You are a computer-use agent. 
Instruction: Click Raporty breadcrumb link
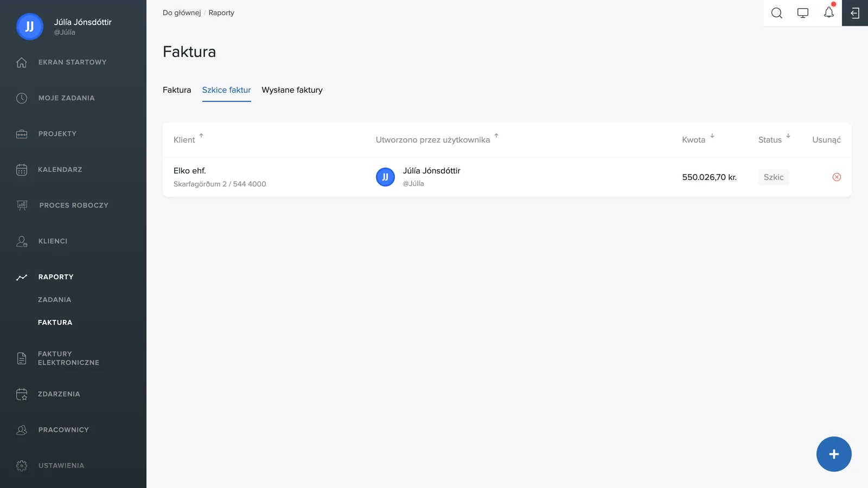click(221, 13)
